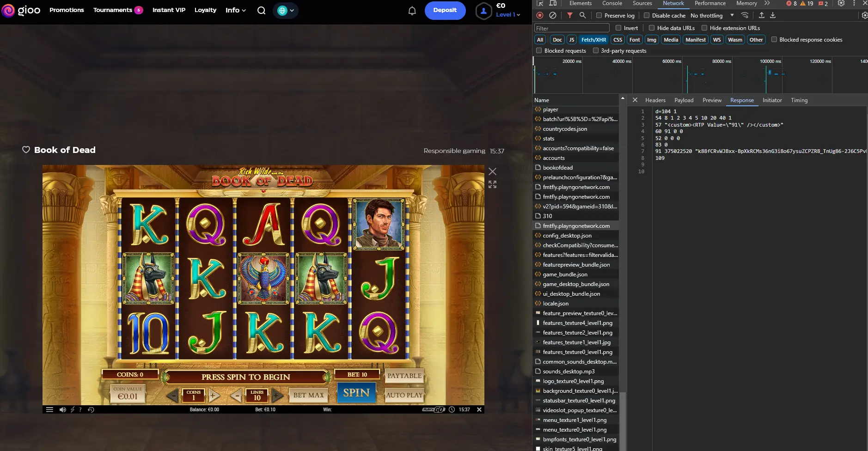Enter fullscreen mode for the game
Viewport: 868px width, 451px height.
tap(493, 184)
